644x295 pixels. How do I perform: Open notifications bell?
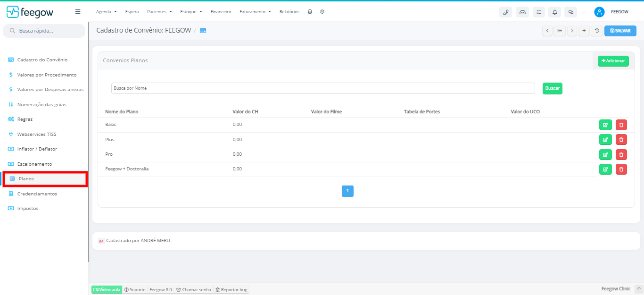point(555,12)
